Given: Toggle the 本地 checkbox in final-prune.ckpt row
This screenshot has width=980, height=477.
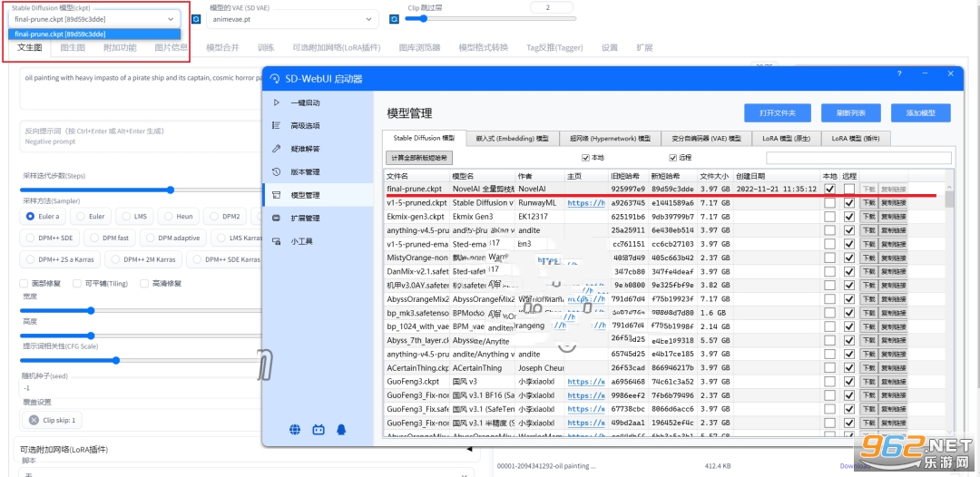Looking at the screenshot, I should point(830,189).
